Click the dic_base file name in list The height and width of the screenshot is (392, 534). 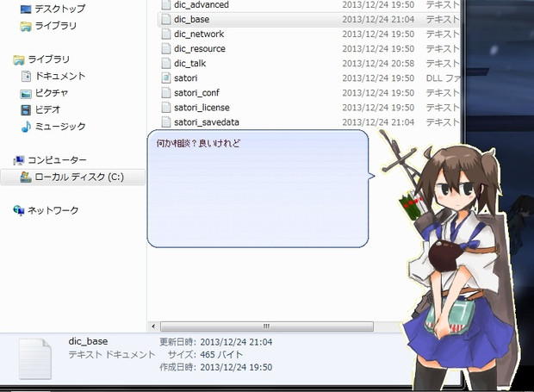(x=192, y=20)
